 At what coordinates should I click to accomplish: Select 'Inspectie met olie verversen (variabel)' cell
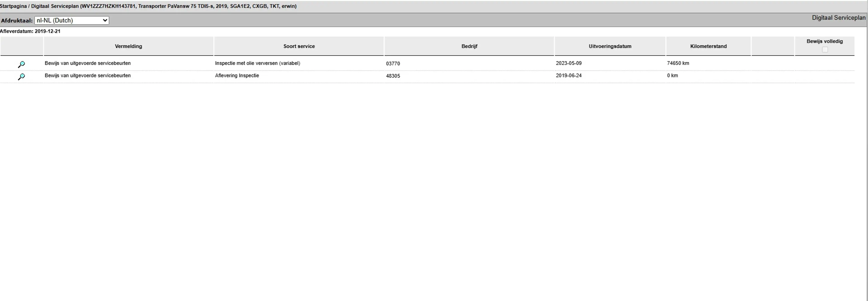[257, 63]
